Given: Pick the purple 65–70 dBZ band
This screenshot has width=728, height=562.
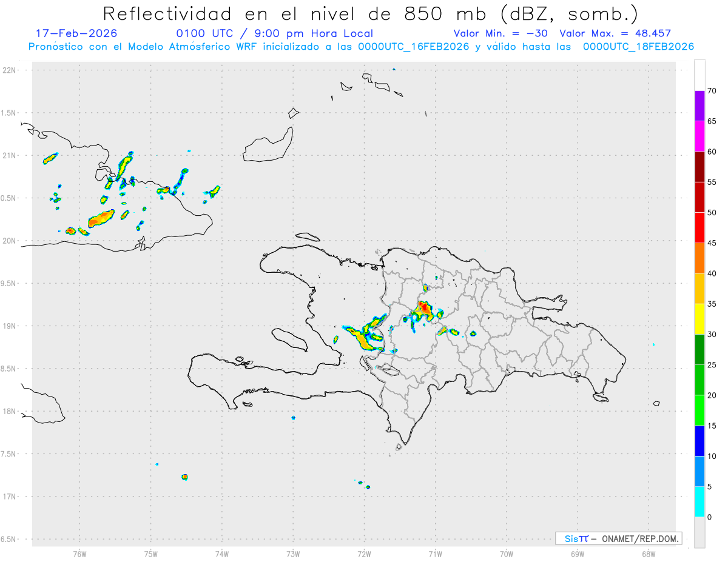Looking at the screenshot, I should pos(699,106).
